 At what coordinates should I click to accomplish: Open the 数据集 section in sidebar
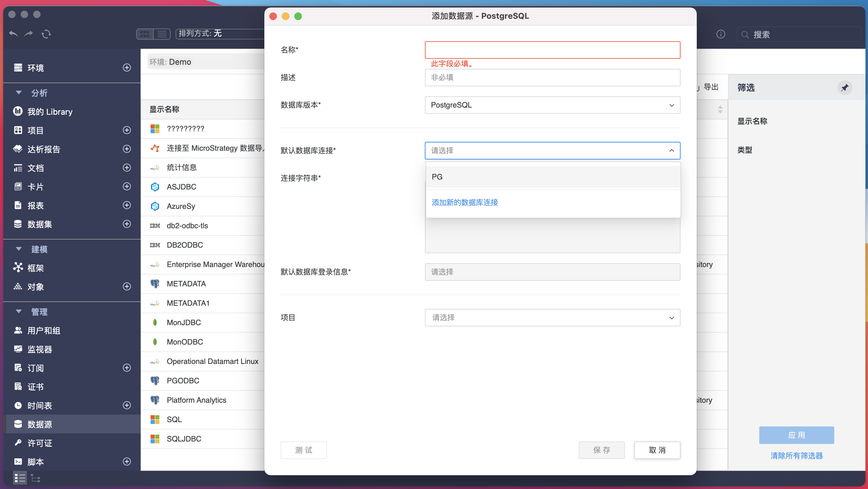coord(39,224)
